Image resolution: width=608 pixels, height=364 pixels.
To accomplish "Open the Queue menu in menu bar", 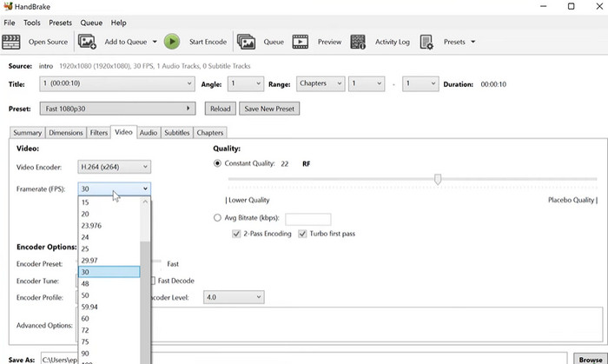I will [91, 23].
